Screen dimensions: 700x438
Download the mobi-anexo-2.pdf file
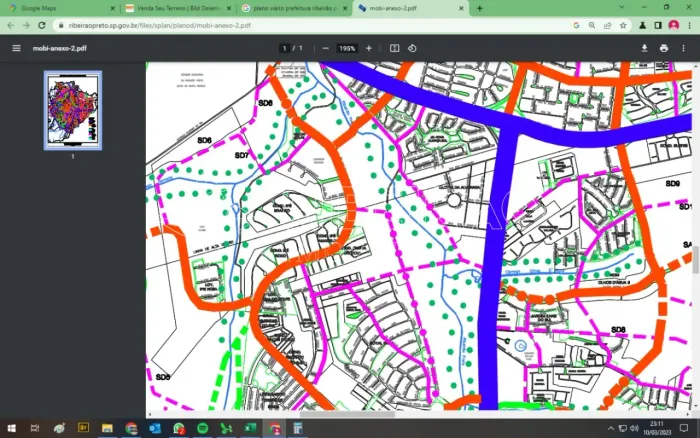pyautogui.click(x=644, y=48)
